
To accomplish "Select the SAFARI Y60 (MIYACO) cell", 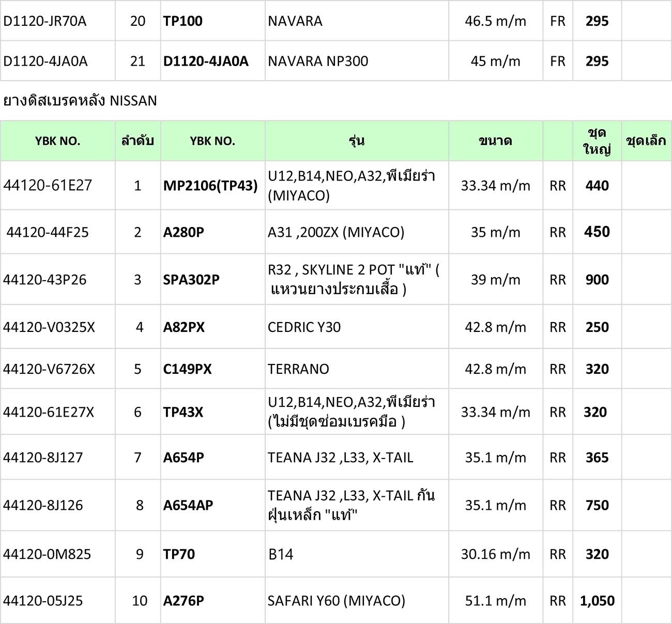I will tap(357, 600).
